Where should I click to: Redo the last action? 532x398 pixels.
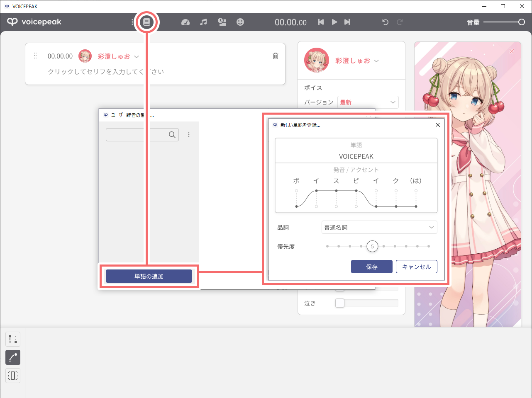400,22
